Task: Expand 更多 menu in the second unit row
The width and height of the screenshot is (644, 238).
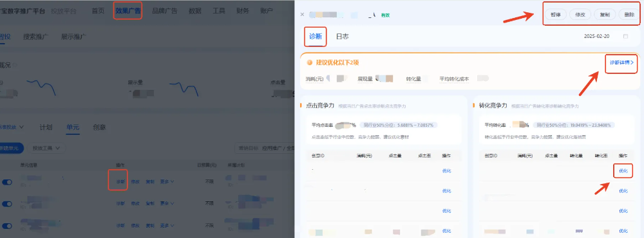Action: point(167,203)
